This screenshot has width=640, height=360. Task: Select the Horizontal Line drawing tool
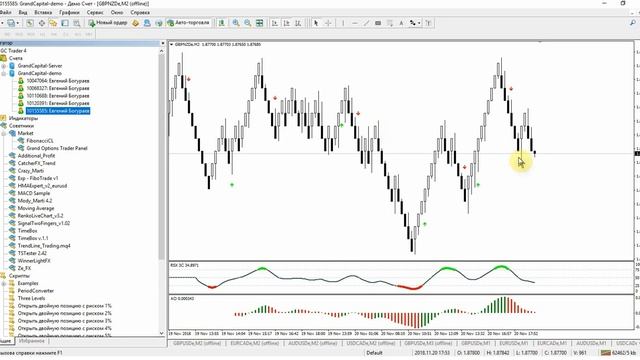tap(354, 23)
